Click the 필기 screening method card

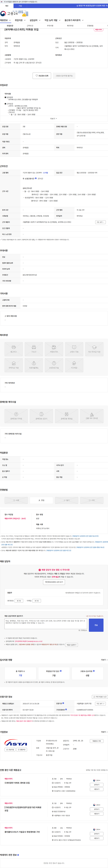tap(67, 500)
